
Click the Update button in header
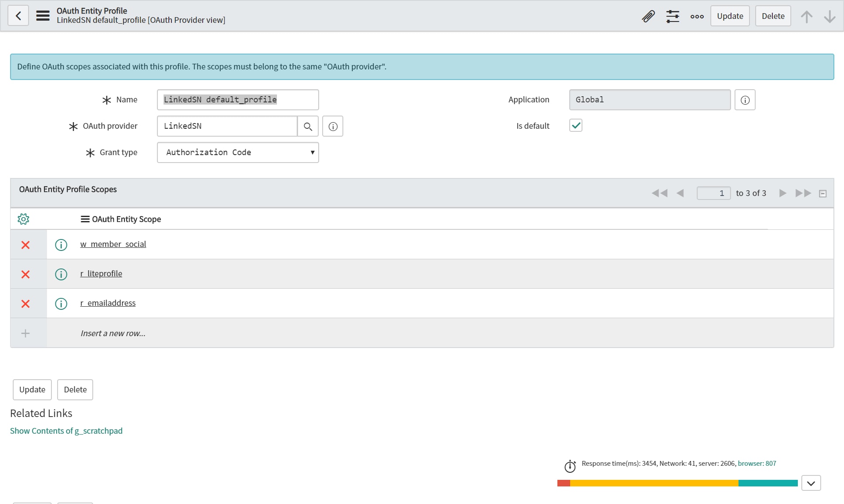click(730, 16)
